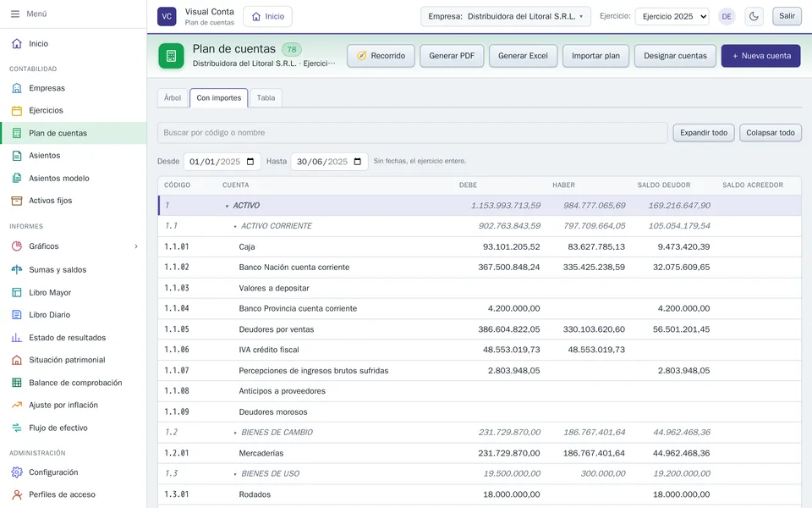812x508 pixels.
Task: Click the Libro Mayor icon
Action: click(x=17, y=292)
